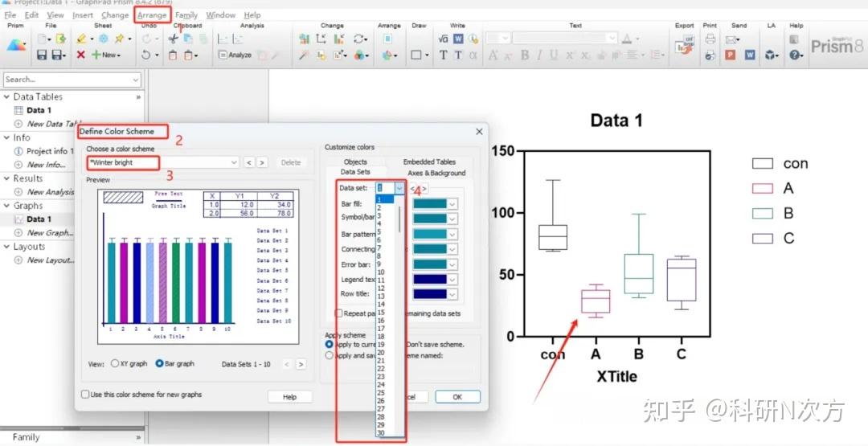
Task: Click the red PowerPoint send icon
Action: pos(731,55)
